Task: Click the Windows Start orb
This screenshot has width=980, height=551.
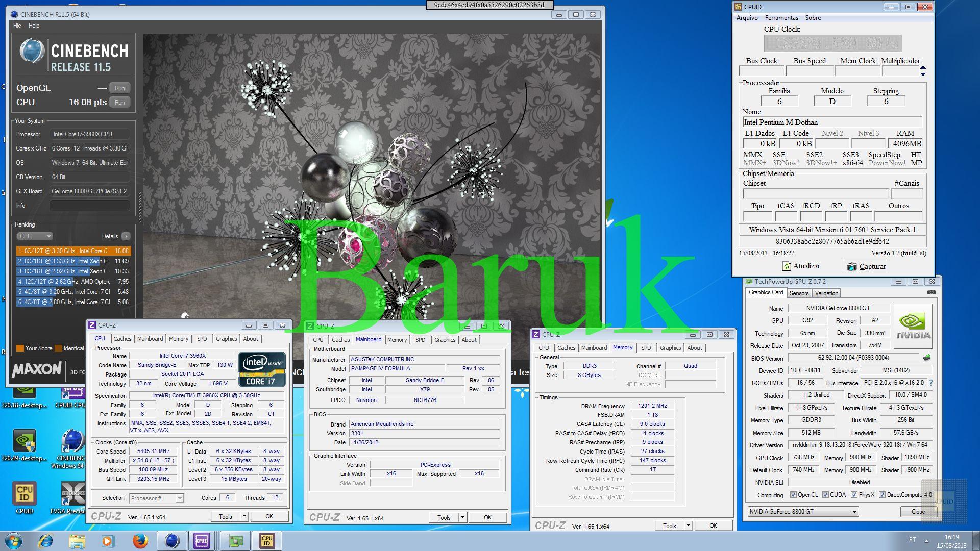Action: 14,541
